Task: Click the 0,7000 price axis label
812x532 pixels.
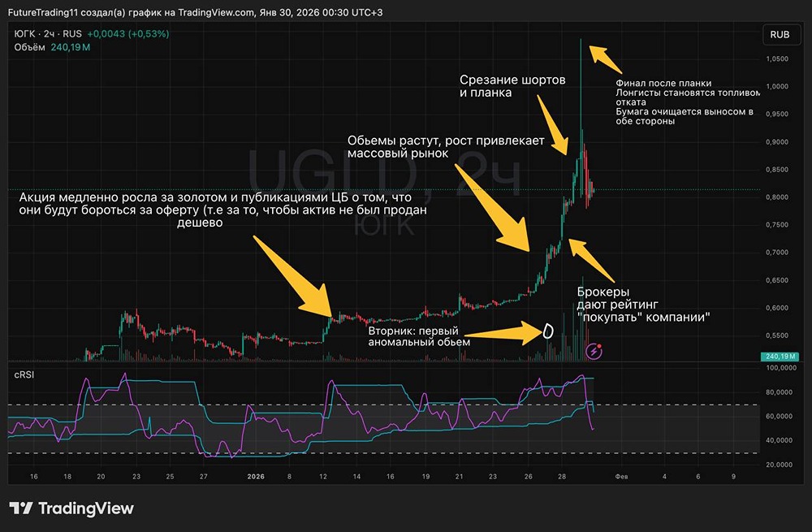Action: pos(777,253)
